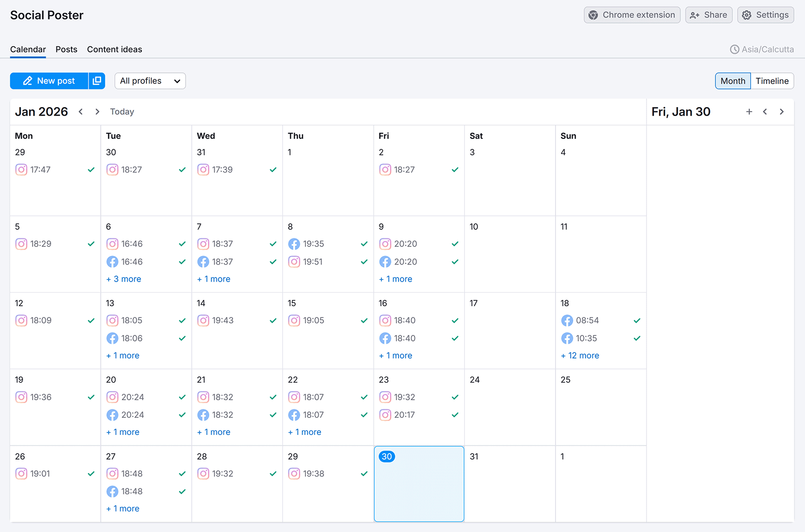Click the Instagram icon on Jan 29's 17:47 post
Image resolution: width=805 pixels, height=532 pixels.
pyautogui.click(x=21, y=169)
